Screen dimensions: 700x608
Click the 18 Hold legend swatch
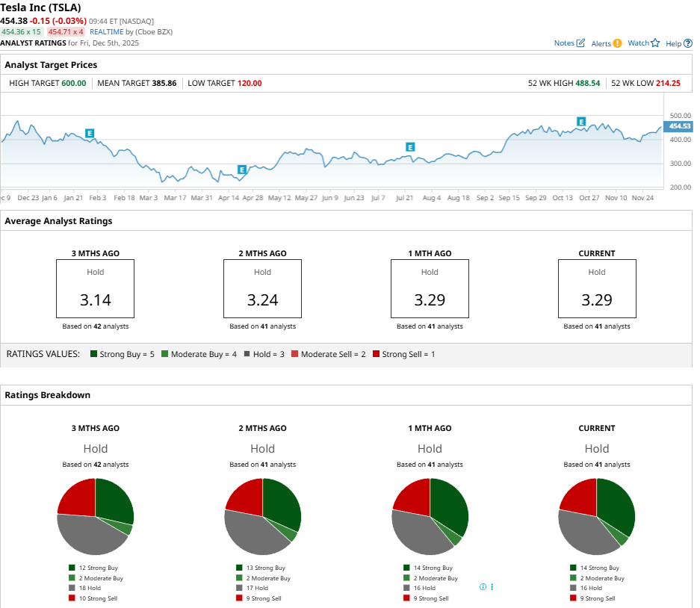pyautogui.click(x=72, y=588)
